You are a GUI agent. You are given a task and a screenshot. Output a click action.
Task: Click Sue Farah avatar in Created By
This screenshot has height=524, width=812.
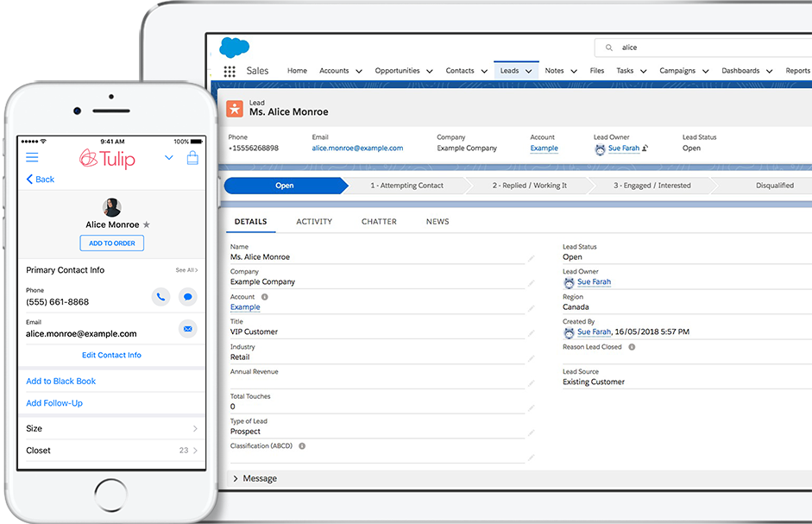pyautogui.click(x=569, y=332)
